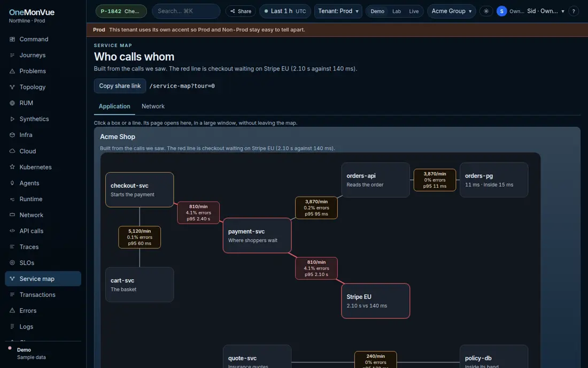588x368 pixels.
Task: Select the Application tab
Action: coord(114,106)
